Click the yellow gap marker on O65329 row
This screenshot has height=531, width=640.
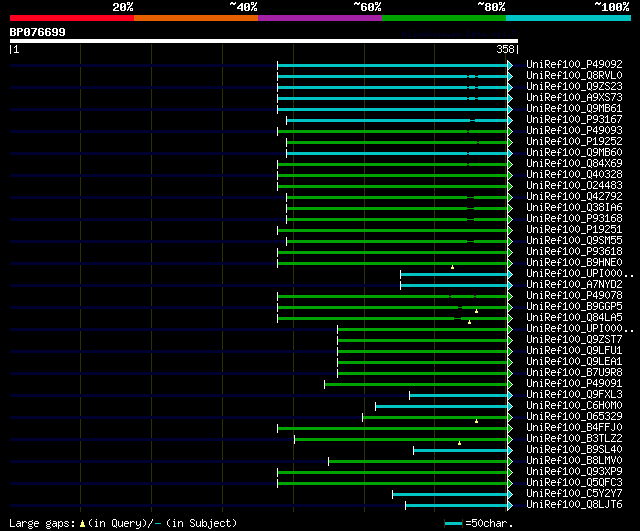point(476,421)
